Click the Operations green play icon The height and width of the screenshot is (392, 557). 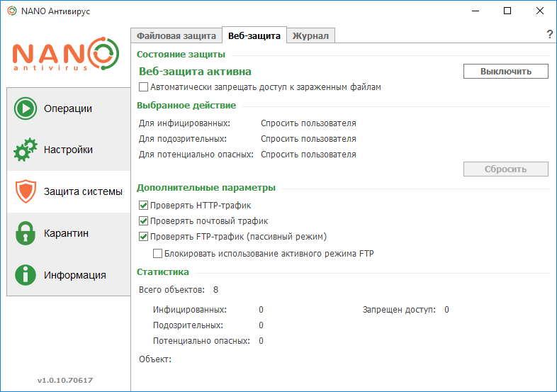coord(26,109)
